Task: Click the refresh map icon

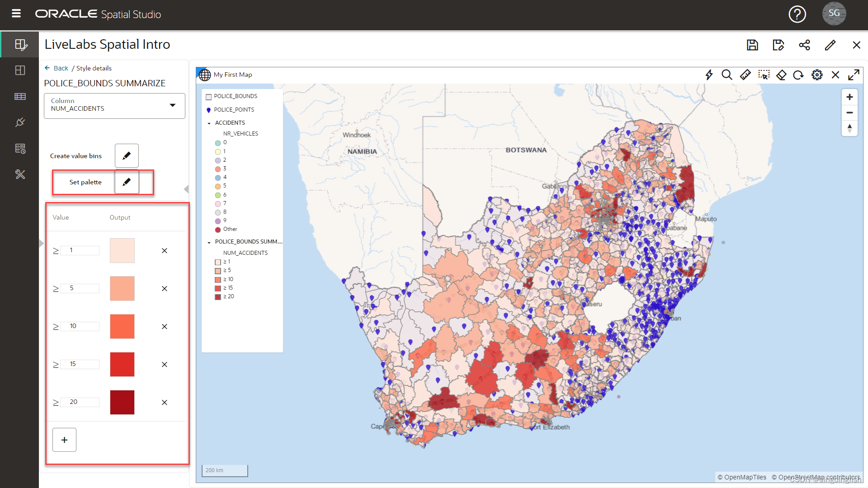Action: 798,75
